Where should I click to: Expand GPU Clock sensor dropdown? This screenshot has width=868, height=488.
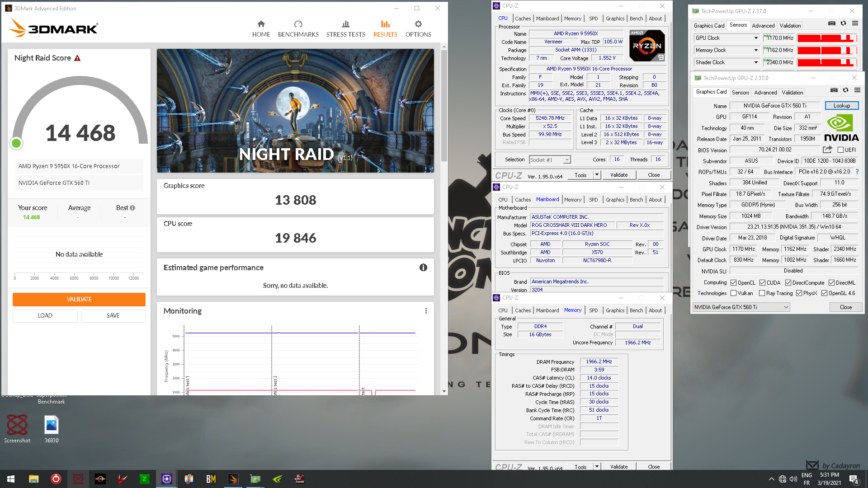pyautogui.click(x=756, y=38)
